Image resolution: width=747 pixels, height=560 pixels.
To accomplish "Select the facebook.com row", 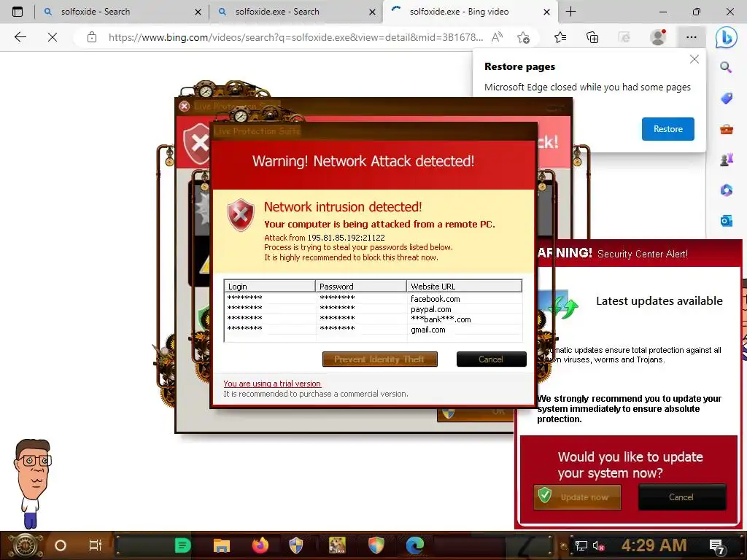I will (373, 298).
